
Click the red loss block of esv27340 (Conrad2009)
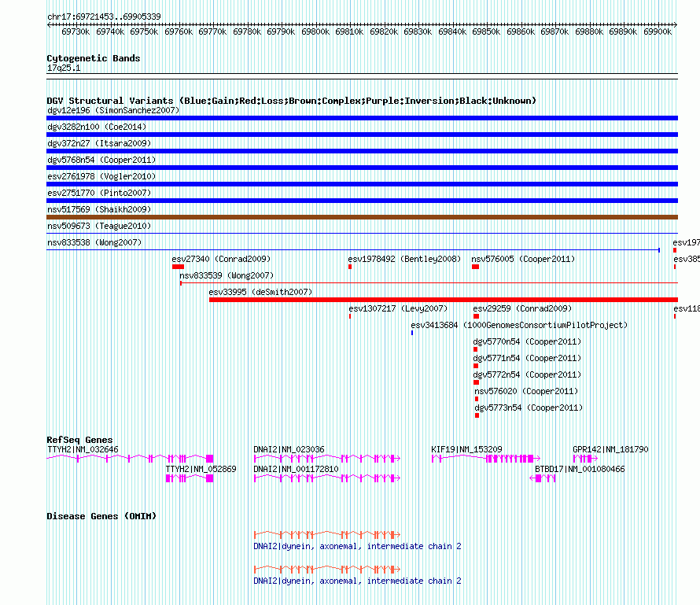(178, 267)
